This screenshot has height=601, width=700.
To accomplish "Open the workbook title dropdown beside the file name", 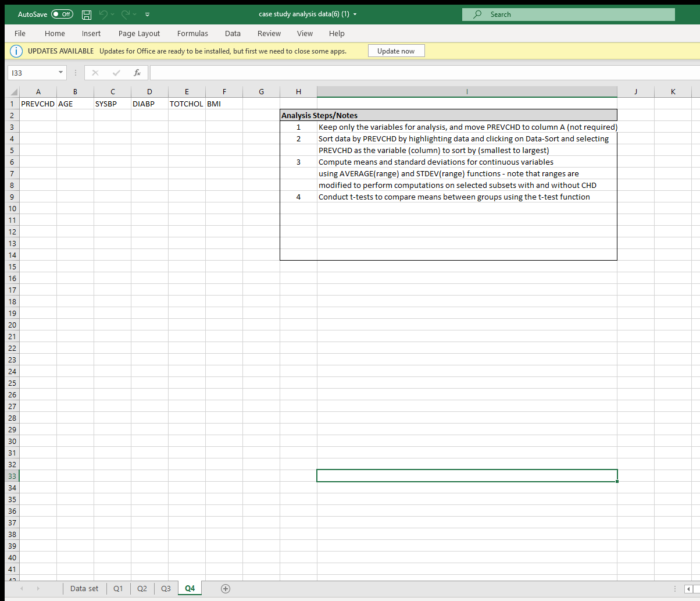I will point(356,14).
